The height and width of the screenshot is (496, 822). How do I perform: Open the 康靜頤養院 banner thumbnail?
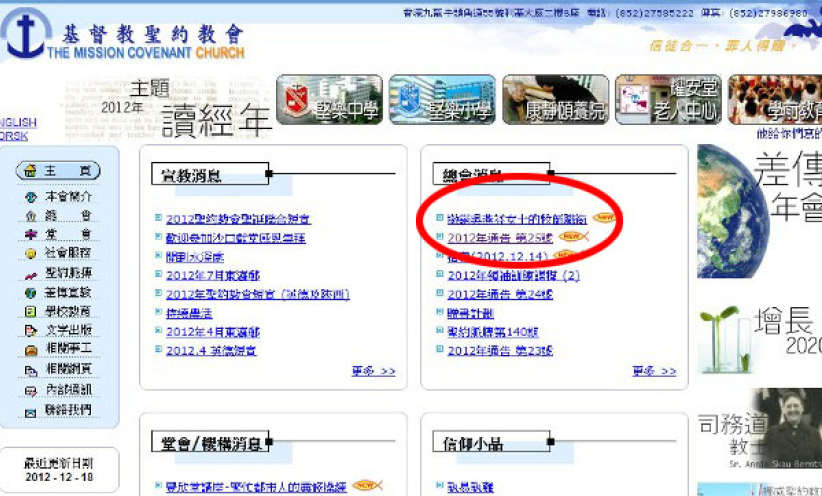(x=554, y=101)
